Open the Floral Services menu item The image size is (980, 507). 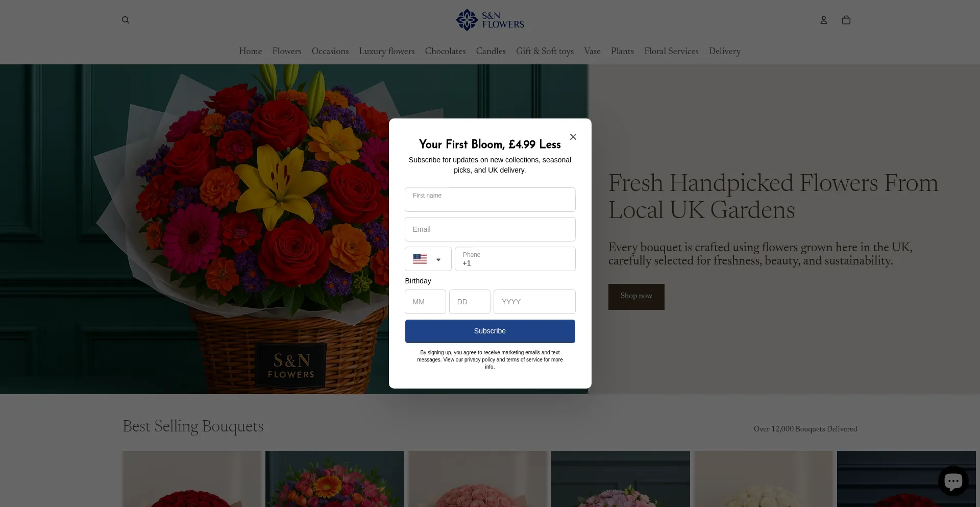click(671, 51)
